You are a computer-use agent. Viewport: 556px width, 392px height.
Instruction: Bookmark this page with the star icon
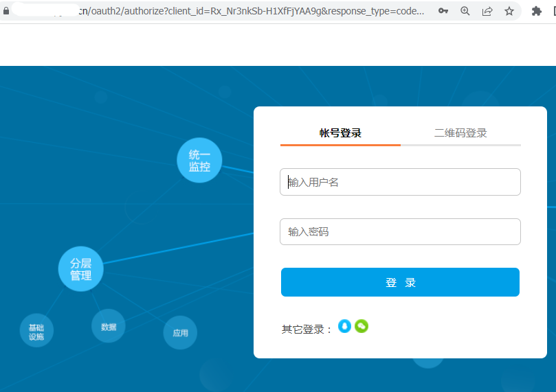tap(509, 11)
